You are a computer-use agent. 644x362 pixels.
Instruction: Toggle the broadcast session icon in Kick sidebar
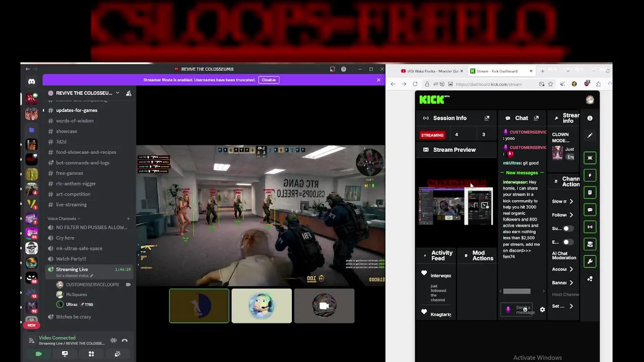click(590, 227)
